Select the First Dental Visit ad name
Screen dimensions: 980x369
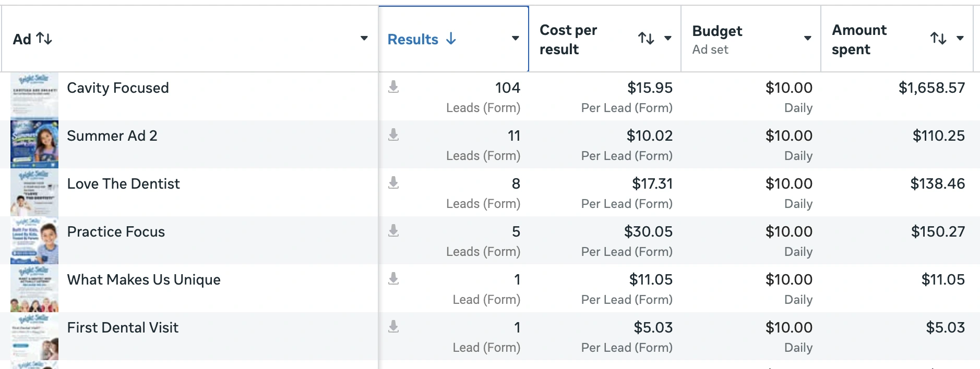[123, 327]
